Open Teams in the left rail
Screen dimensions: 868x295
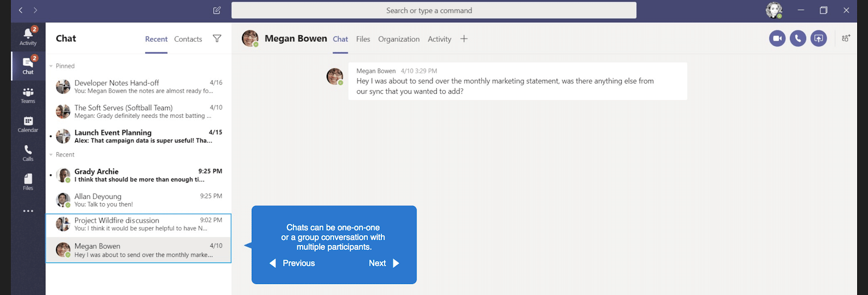coord(28,95)
